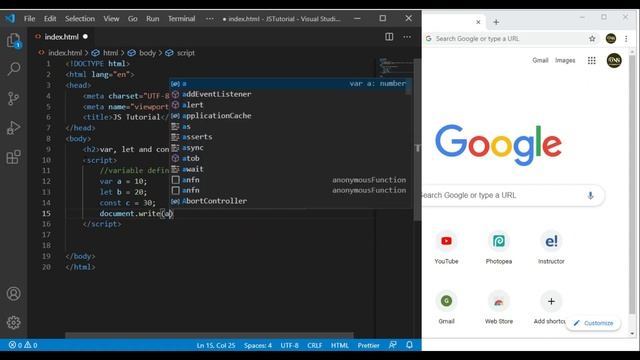Open the Images link on the Google page
This screenshot has height=360, width=640.
(x=565, y=60)
